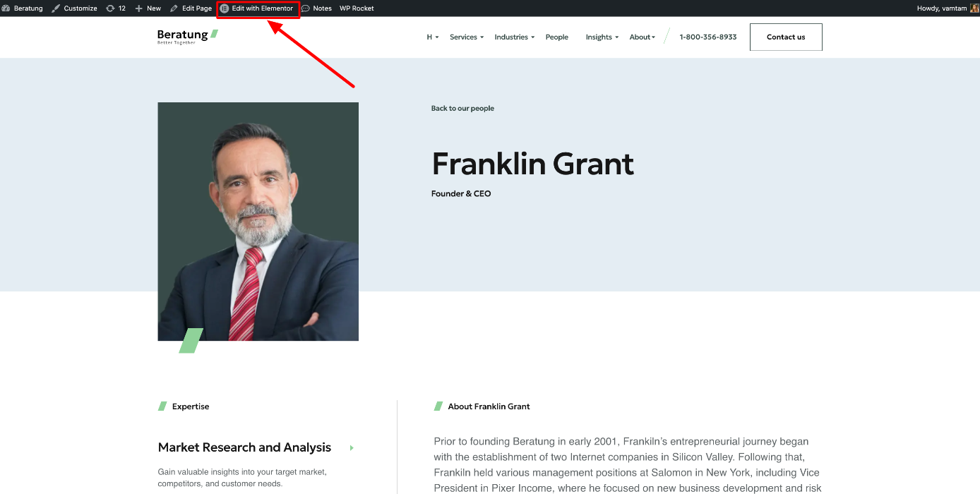This screenshot has height=494, width=980.
Task: Click the plus New content icon
Action: [139, 8]
